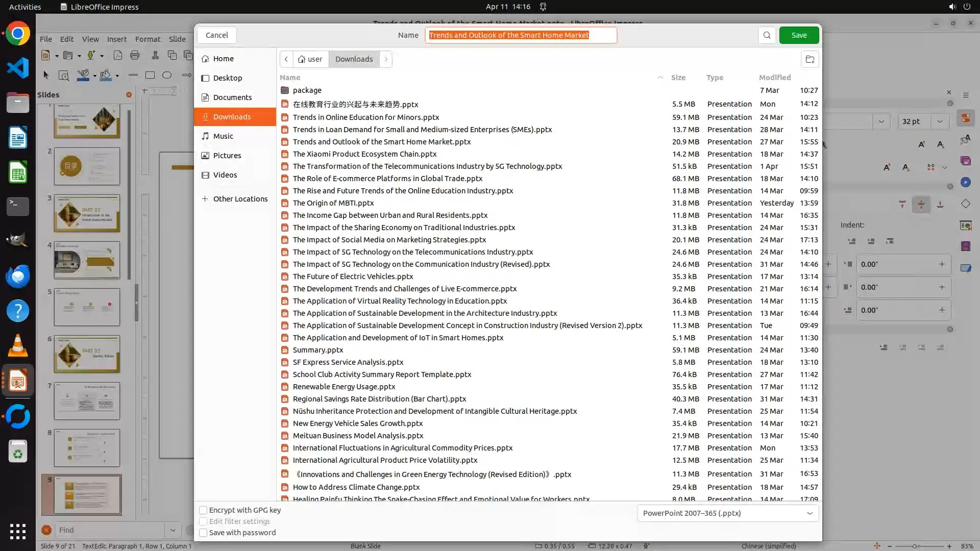Toggle the Edit filter settings checkbox
The image size is (980, 551).
pyautogui.click(x=203, y=521)
